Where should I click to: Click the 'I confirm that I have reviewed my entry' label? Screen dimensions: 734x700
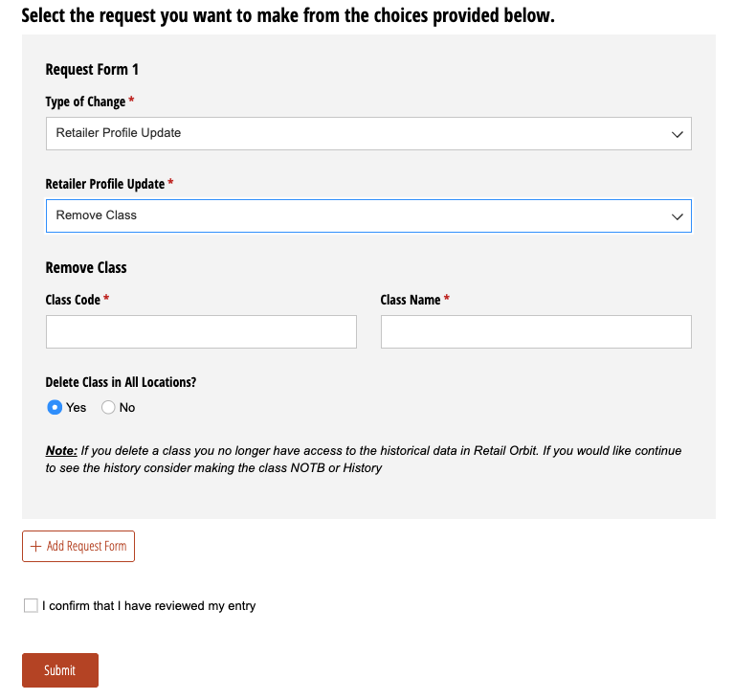pos(149,606)
